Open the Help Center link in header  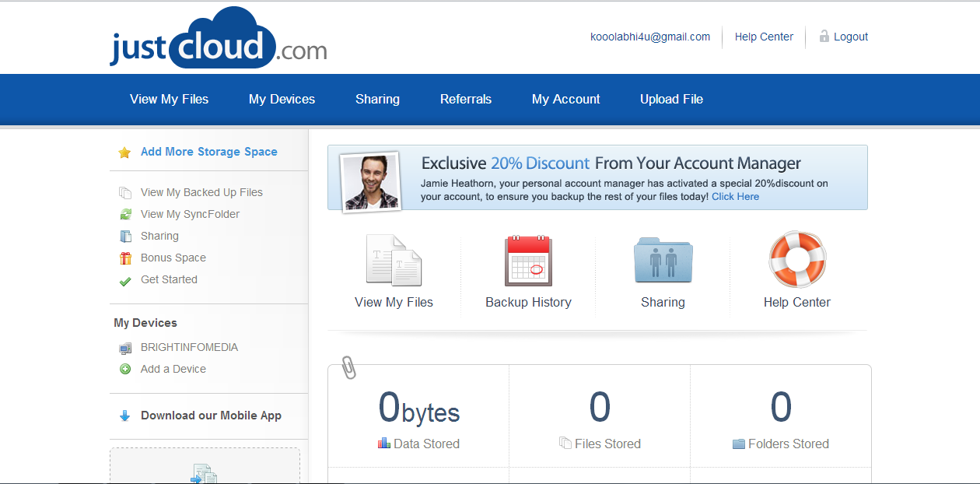coord(764,37)
